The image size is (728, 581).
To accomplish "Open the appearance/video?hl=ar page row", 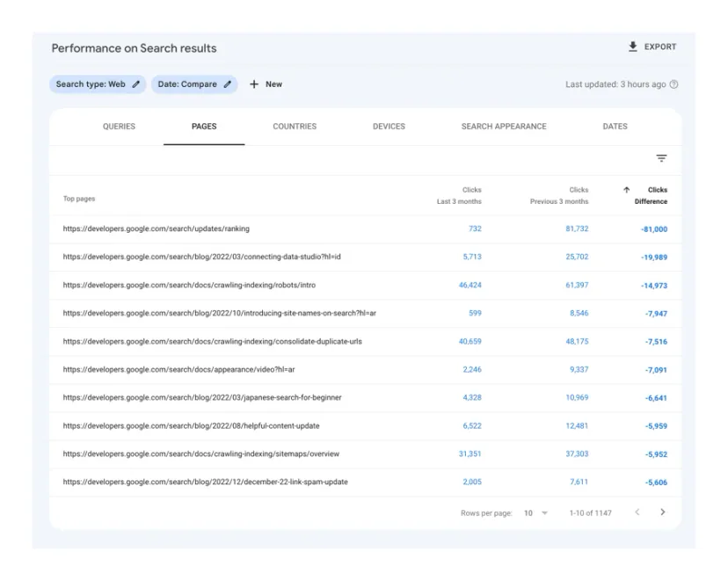I will [x=366, y=370].
